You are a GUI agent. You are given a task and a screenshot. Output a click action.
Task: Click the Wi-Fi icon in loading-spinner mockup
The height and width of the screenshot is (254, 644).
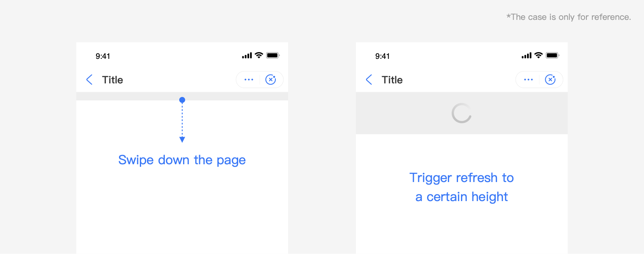pos(539,55)
